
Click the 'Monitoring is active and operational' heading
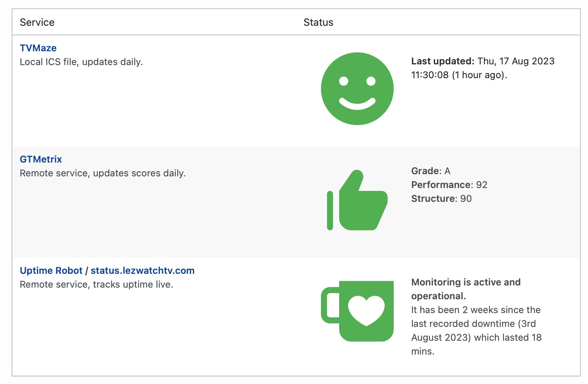coord(466,289)
